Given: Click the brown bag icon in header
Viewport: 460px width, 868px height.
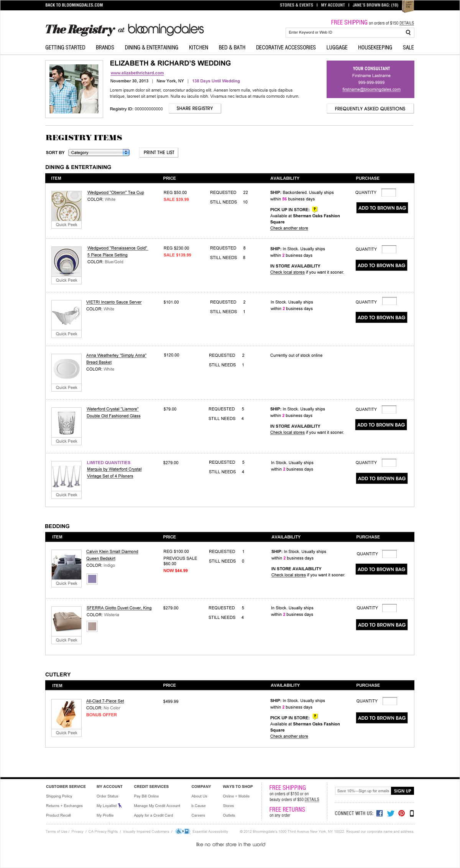Looking at the screenshot, I should point(408,6).
